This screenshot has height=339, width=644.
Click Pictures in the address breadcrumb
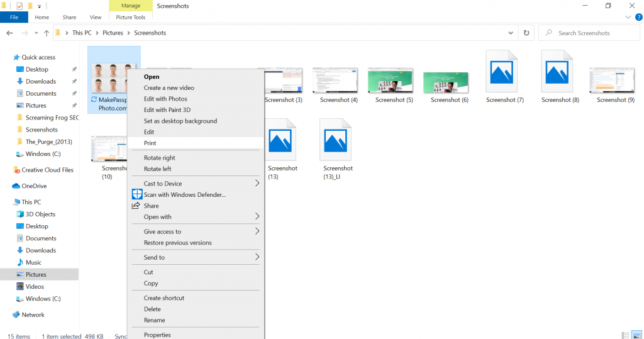(112, 33)
